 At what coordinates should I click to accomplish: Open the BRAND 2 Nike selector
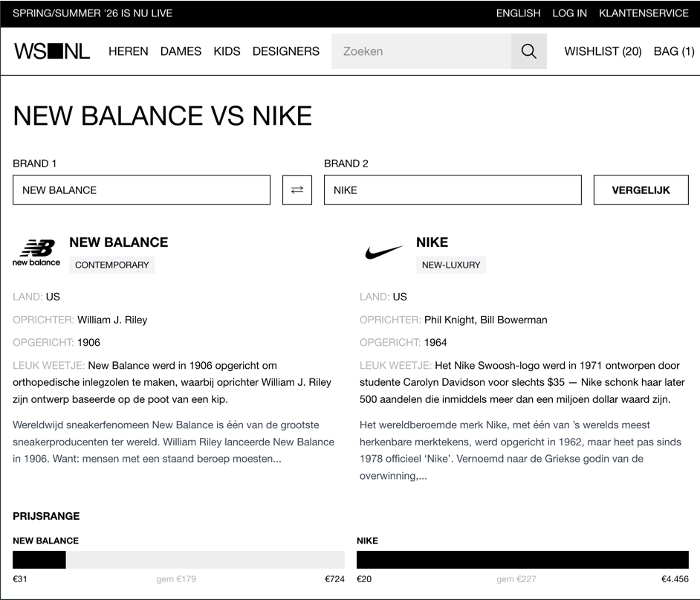(x=452, y=190)
